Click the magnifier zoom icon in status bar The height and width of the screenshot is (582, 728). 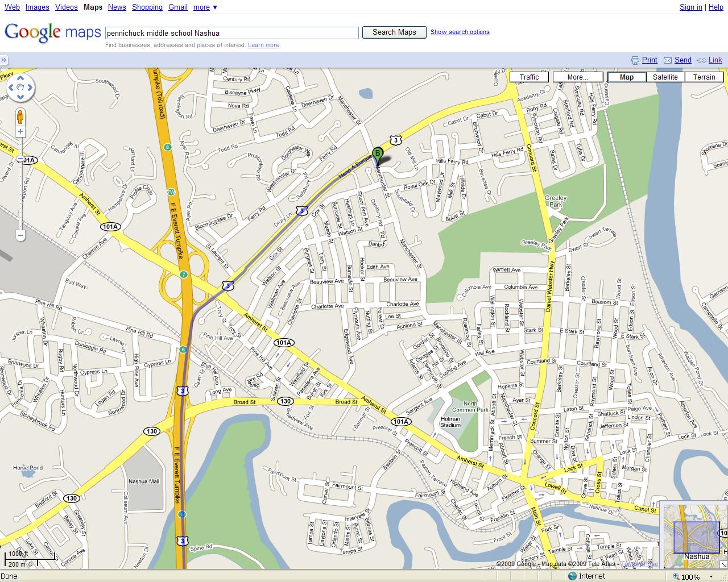point(676,577)
